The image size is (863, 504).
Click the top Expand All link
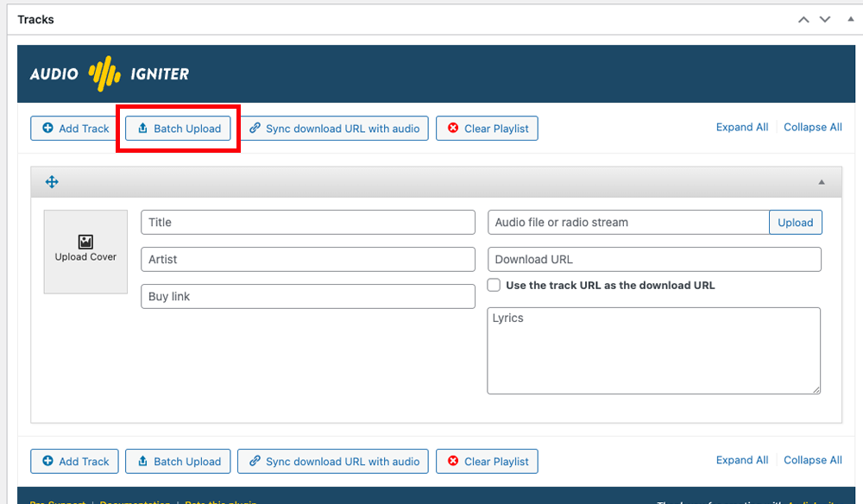tap(742, 127)
